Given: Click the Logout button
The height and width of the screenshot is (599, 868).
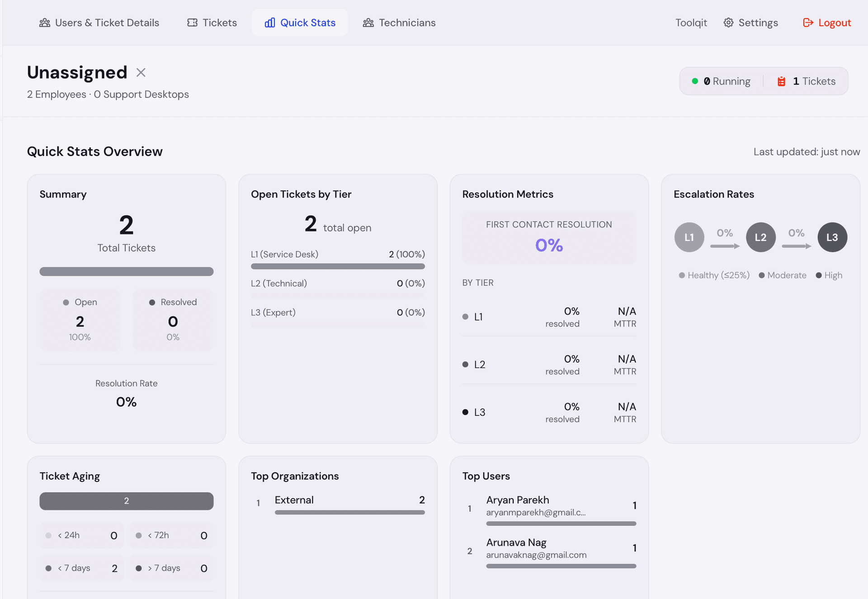Looking at the screenshot, I should pyautogui.click(x=826, y=22).
